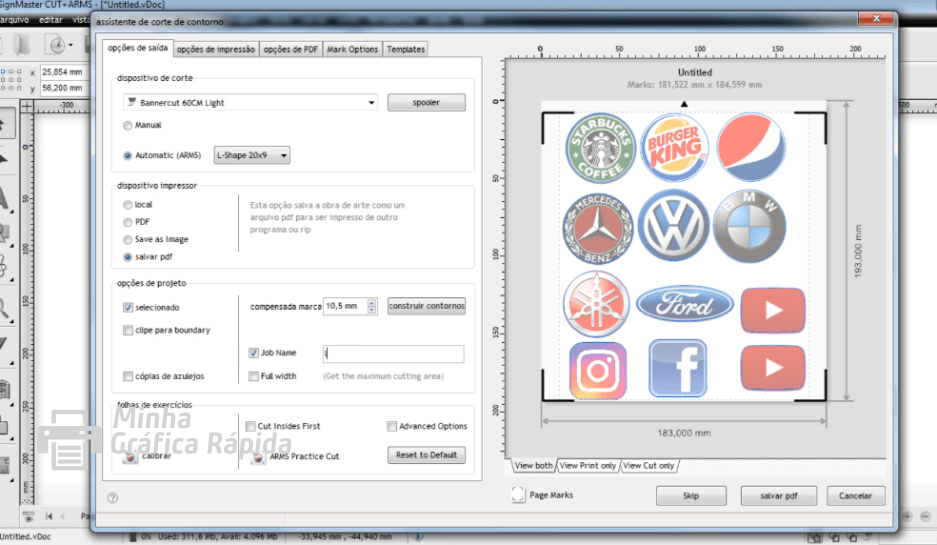The width and height of the screenshot is (937, 545).
Task: Select Save as Image radio option
Action: (127, 240)
